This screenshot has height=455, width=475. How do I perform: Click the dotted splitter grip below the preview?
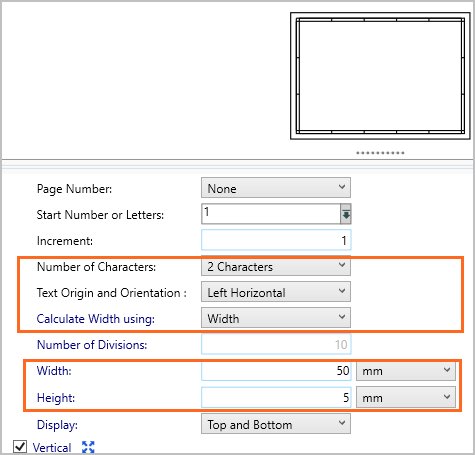pyautogui.click(x=380, y=153)
